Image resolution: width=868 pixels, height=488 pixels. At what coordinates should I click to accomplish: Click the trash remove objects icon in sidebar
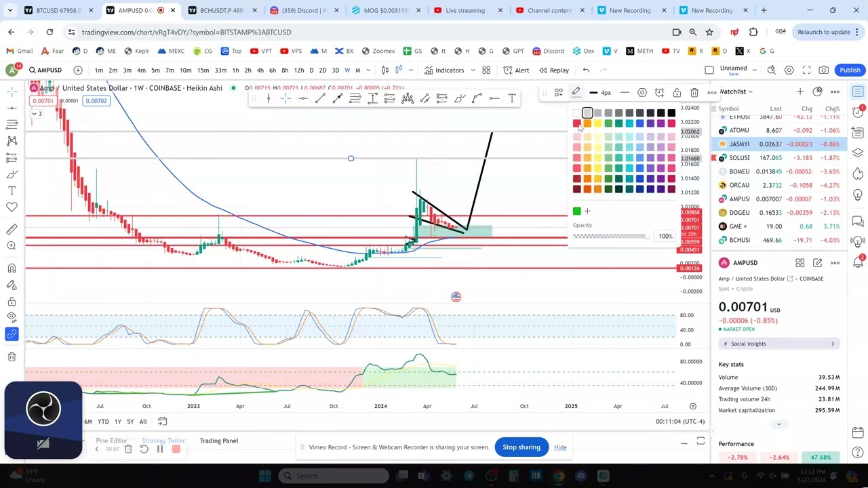[x=12, y=357]
